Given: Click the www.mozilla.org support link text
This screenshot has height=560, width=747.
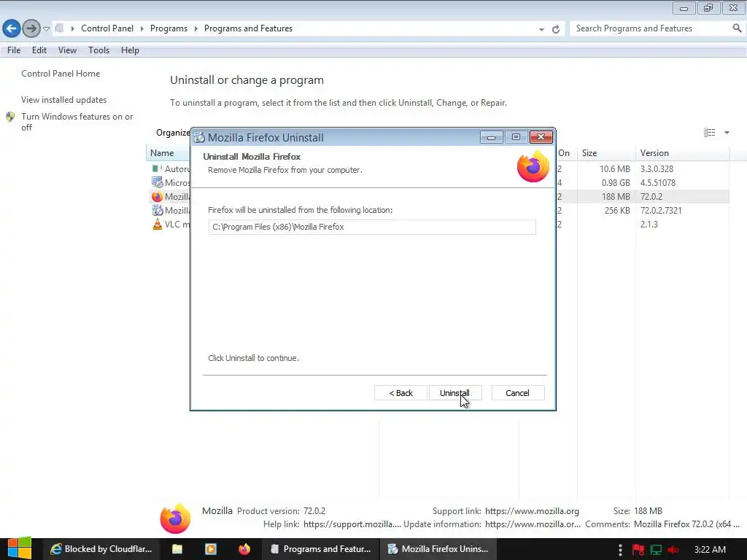Looking at the screenshot, I should pyautogui.click(x=532, y=511).
